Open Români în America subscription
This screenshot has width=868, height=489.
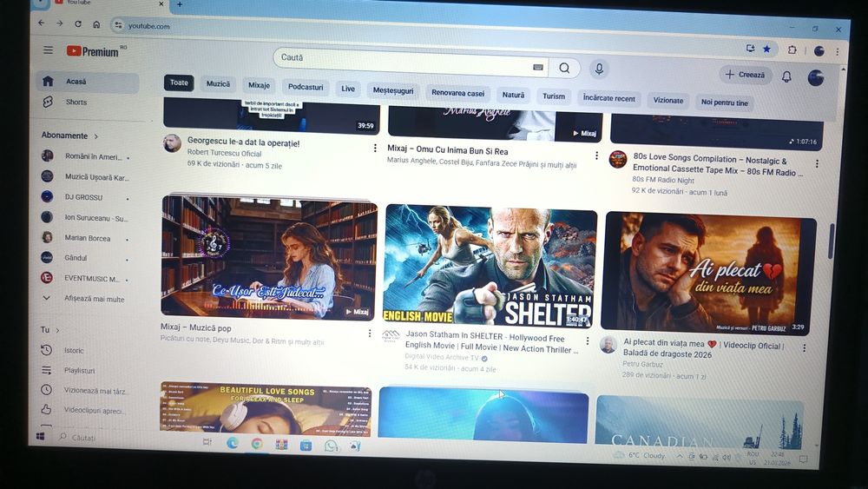86,156
